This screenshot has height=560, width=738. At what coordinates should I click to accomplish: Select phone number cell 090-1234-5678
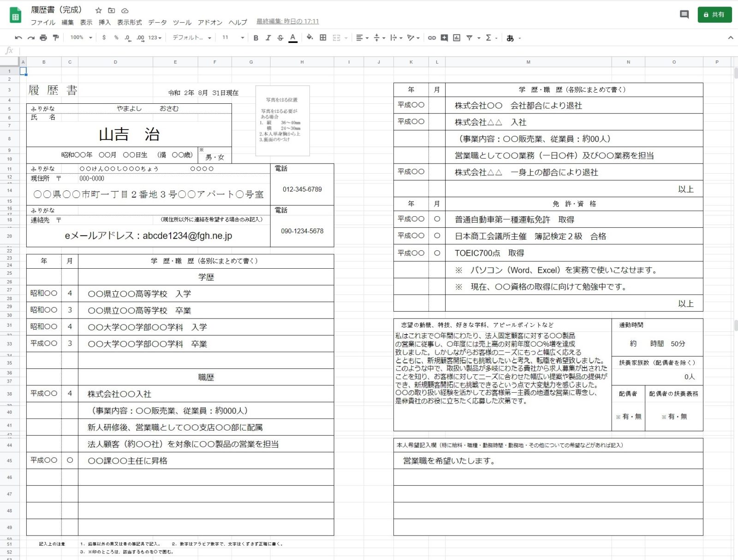(302, 231)
